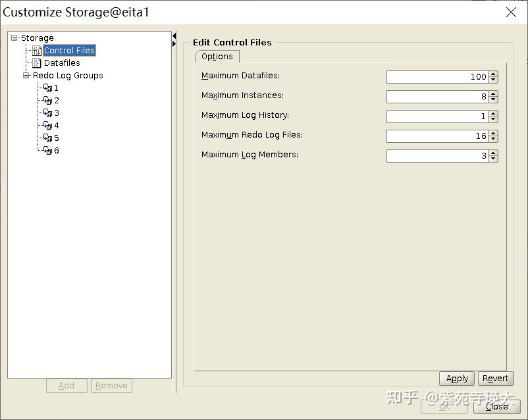Click the Datafiles icon in tree
Image resolution: width=528 pixels, height=420 pixels.
pos(37,63)
